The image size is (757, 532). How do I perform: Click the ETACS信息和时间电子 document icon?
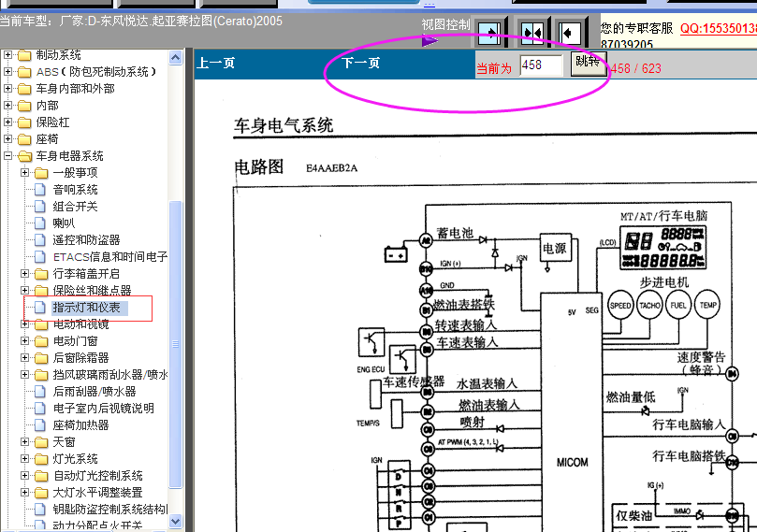coord(40,257)
